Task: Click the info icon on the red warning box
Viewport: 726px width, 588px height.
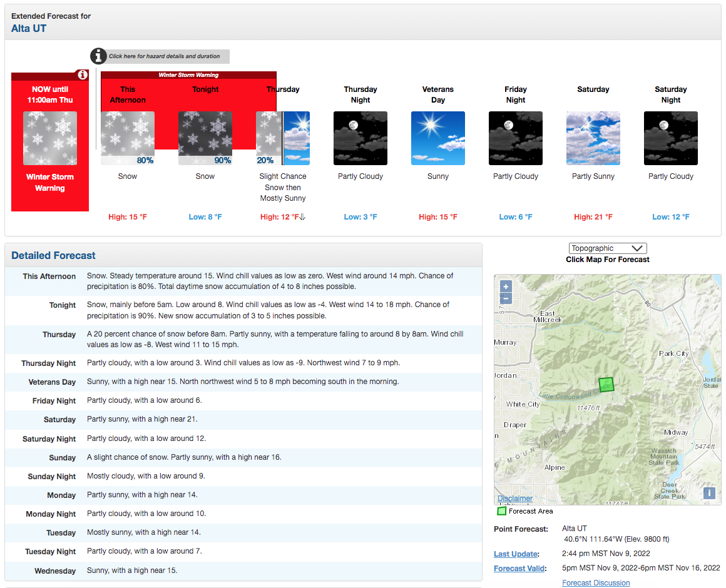Action: [x=83, y=74]
